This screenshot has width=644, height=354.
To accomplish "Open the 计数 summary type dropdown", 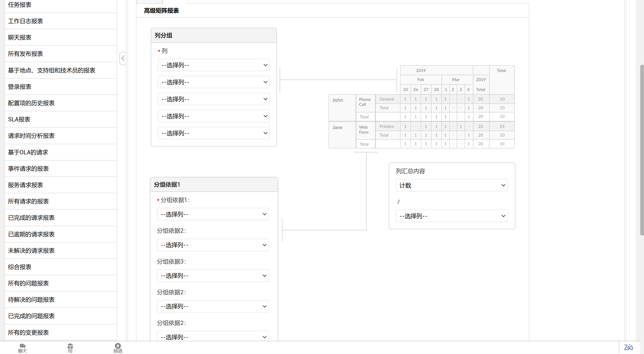I will (451, 185).
